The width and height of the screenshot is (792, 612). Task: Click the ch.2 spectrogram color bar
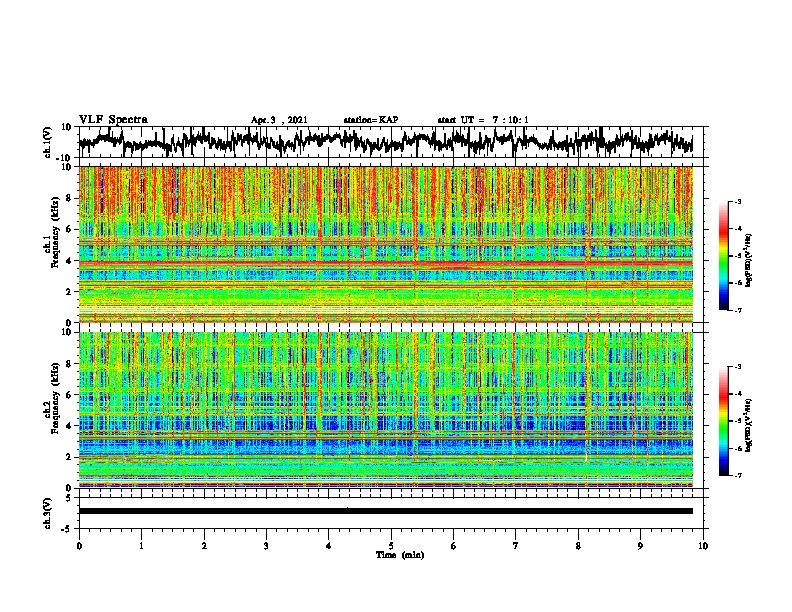coord(723,421)
